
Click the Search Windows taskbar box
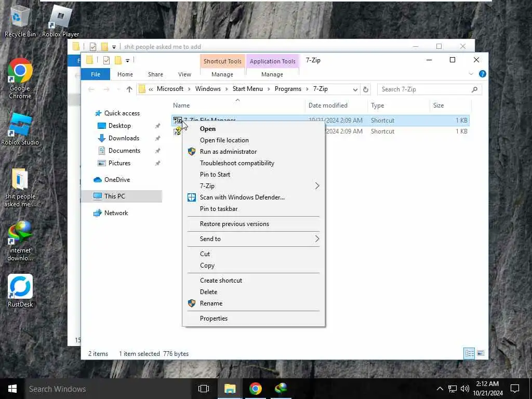tap(107, 389)
